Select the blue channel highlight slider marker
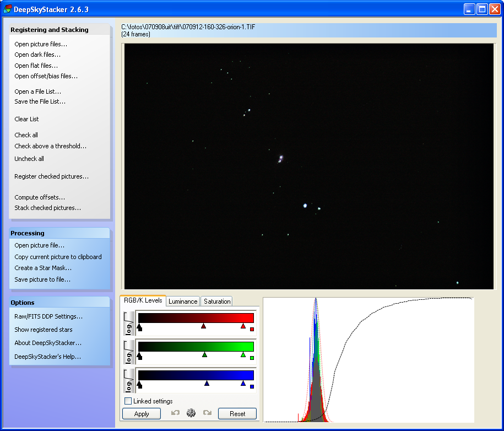Viewport: 504px width, 431px height. click(243, 383)
